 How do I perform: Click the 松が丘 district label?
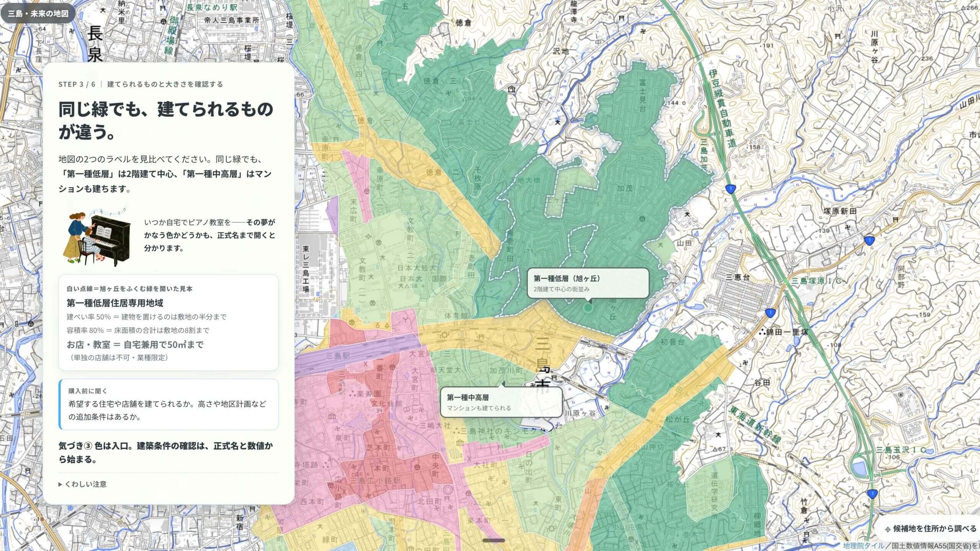pyautogui.click(x=678, y=419)
